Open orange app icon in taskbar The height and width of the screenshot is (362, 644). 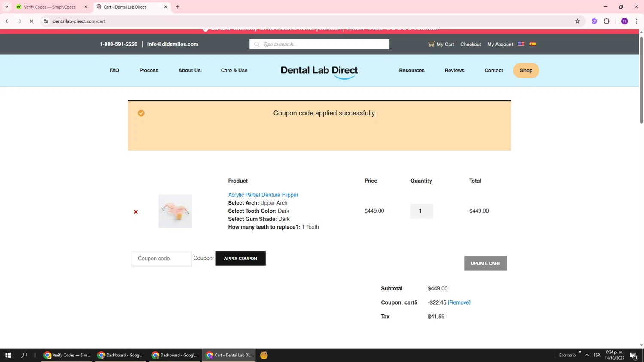coord(264,355)
